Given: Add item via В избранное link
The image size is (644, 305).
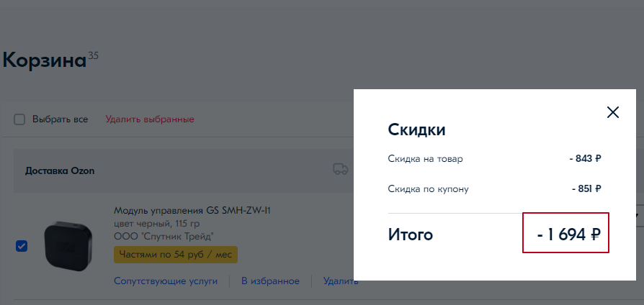Looking at the screenshot, I should click(x=270, y=281).
